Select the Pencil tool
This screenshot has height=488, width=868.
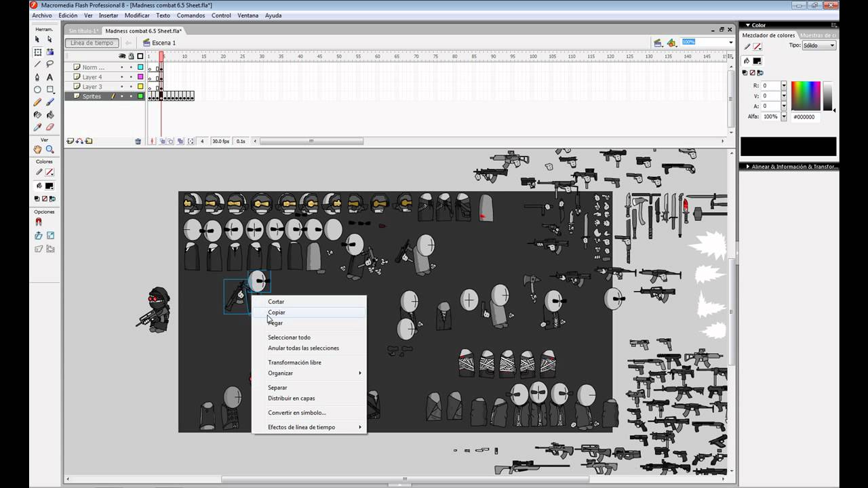point(37,102)
